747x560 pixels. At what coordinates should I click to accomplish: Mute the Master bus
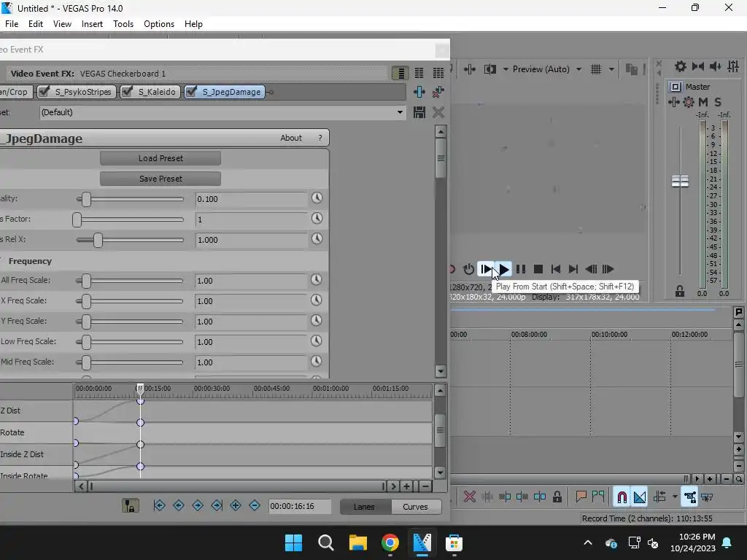point(703,102)
